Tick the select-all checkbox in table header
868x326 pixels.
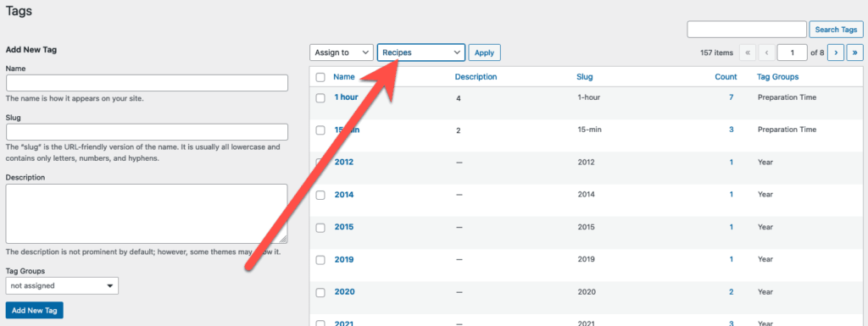320,77
